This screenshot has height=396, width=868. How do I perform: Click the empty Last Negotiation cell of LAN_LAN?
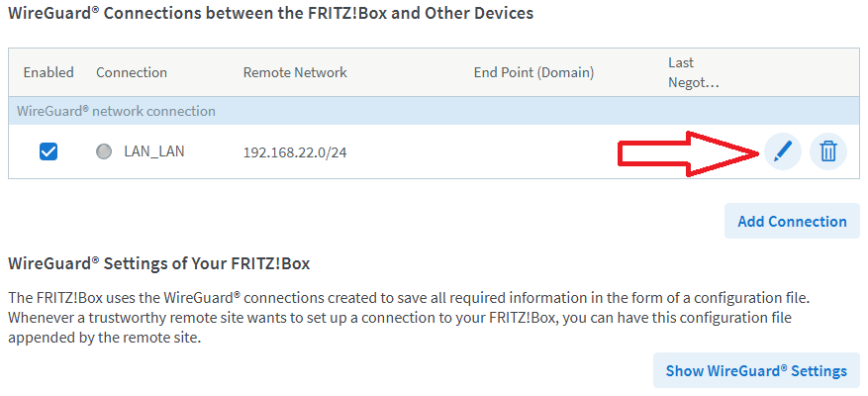[x=693, y=151]
